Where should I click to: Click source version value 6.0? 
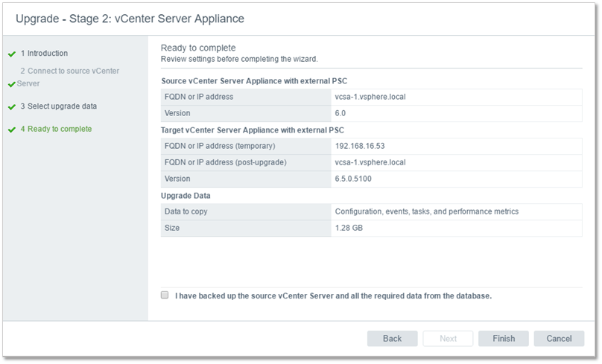point(340,113)
